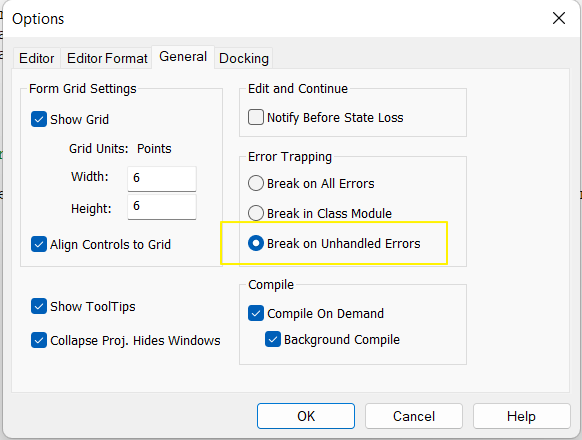Screen dimensions: 582x440
Task: Enable Notify Before State Loss
Action: coord(256,117)
